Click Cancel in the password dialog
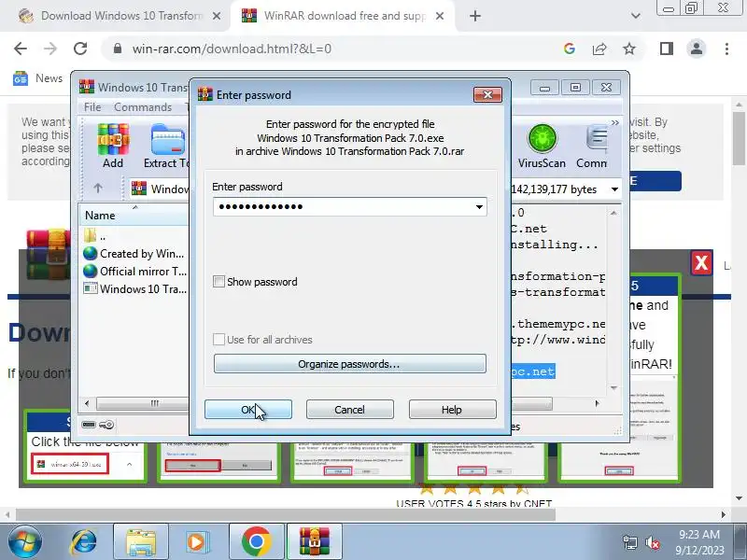 [x=349, y=410]
